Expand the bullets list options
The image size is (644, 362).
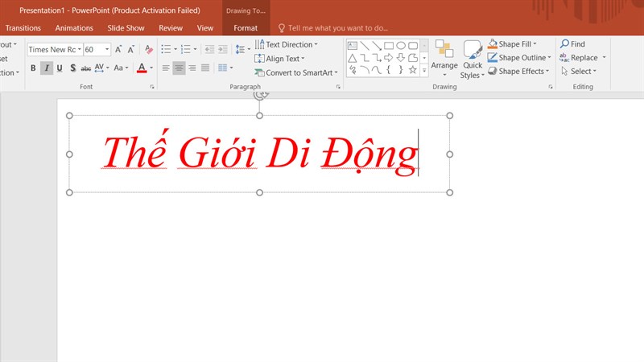[x=175, y=50]
